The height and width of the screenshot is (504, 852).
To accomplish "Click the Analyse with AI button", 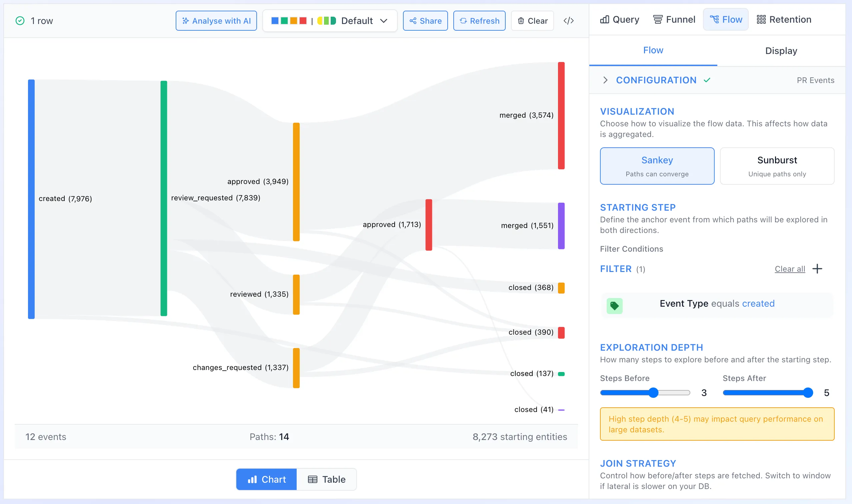I will (216, 20).
